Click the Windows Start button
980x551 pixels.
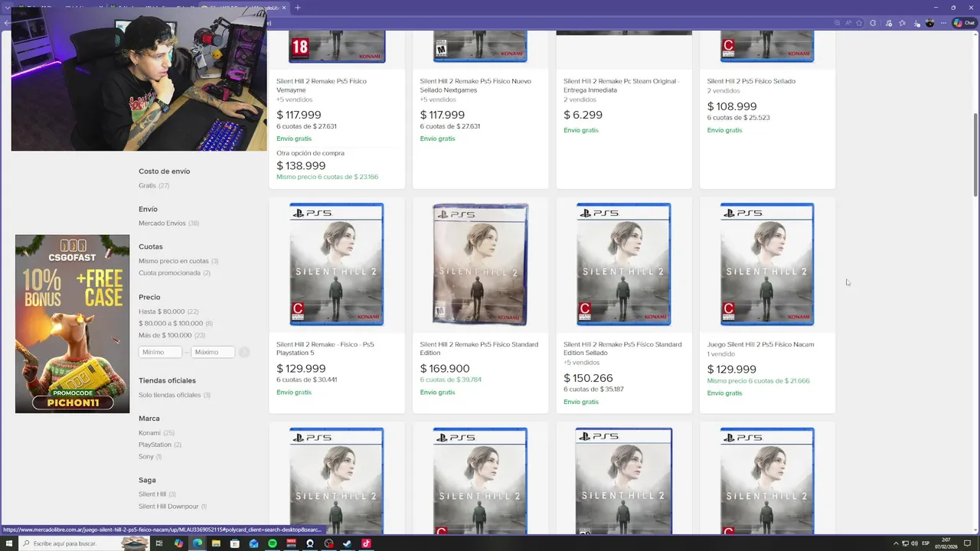pyautogui.click(x=8, y=543)
